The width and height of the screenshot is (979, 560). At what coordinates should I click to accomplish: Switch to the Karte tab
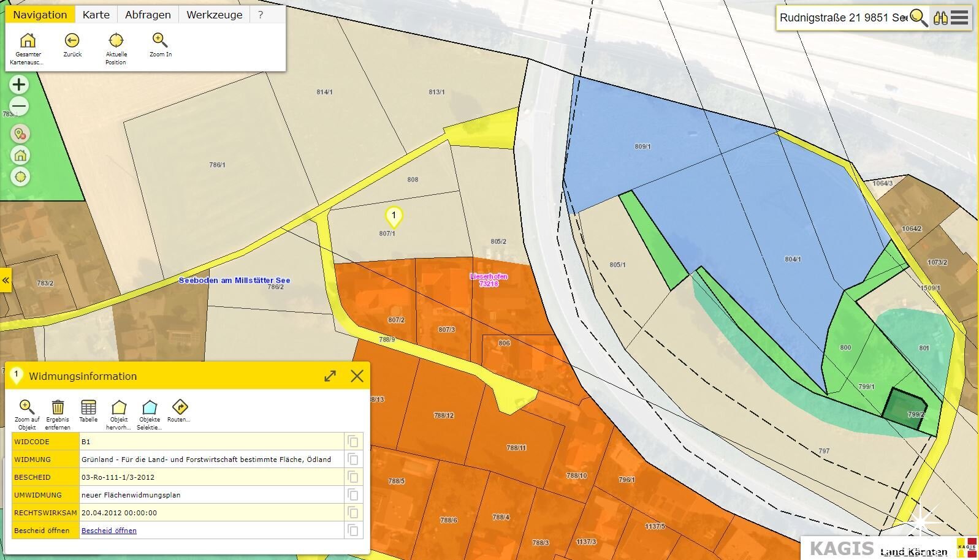(96, 15)
